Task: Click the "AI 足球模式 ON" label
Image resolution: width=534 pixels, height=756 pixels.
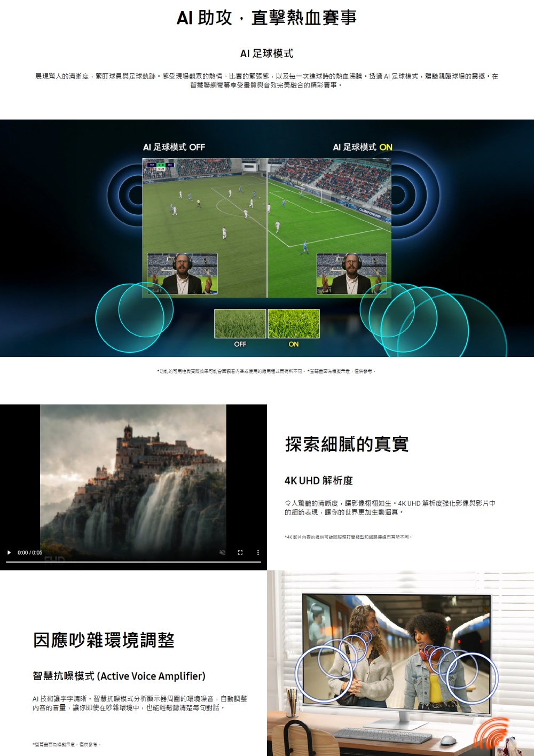Action: (363, 147)
